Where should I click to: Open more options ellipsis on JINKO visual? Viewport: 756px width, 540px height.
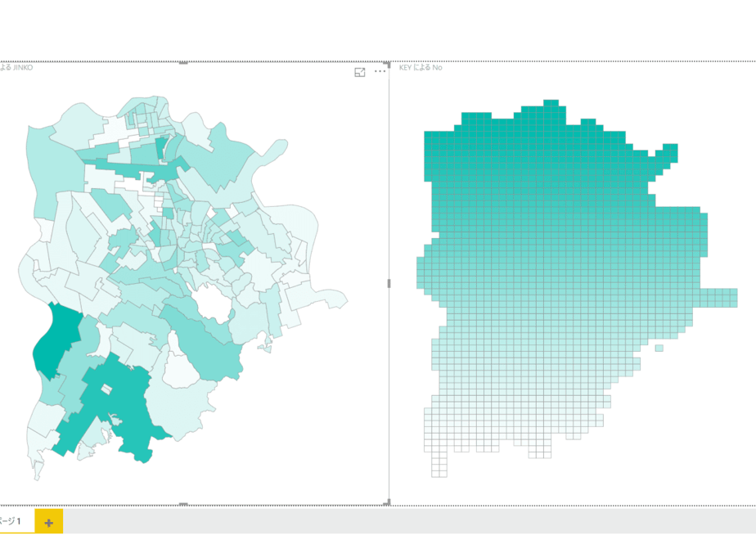click(x=380, y=71)
